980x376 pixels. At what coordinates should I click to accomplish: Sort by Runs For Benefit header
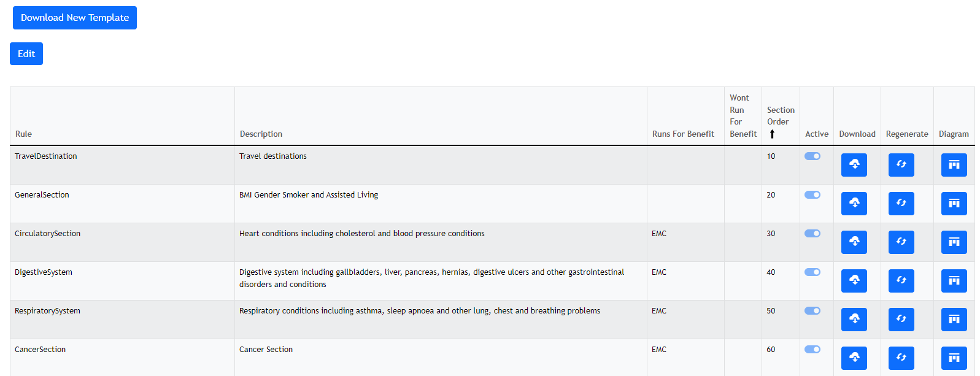click(683, 134)
